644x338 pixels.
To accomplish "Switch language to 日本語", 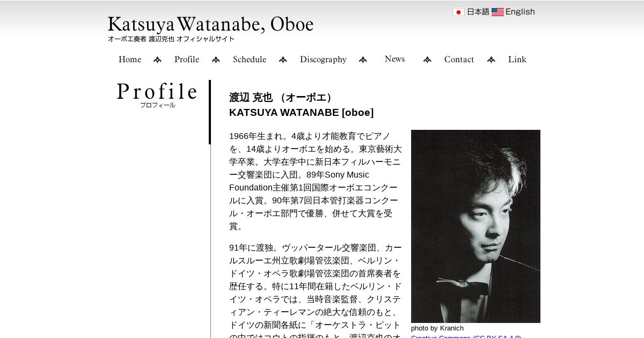I will [478, 12].
